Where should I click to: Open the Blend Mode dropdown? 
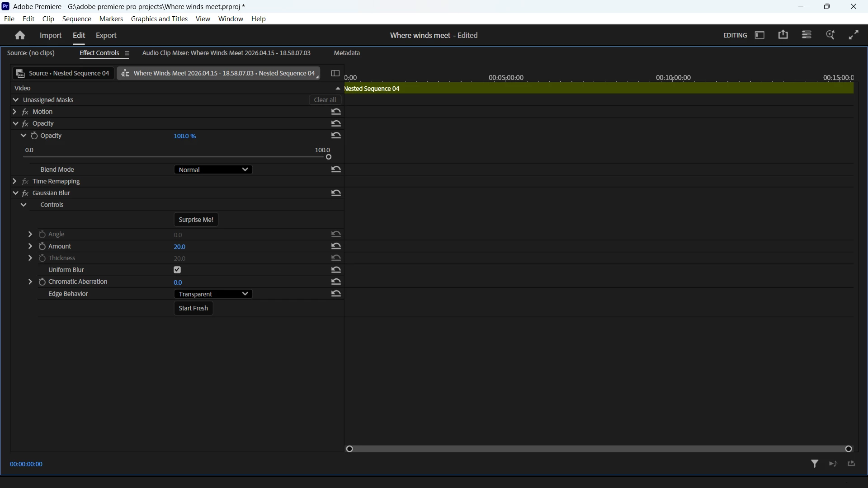pos(213,169)
